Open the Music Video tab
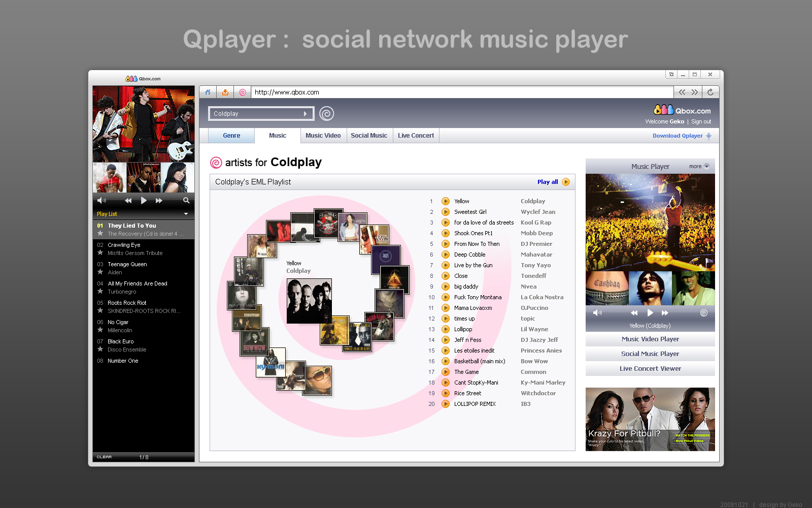 (x=323, y=136)
